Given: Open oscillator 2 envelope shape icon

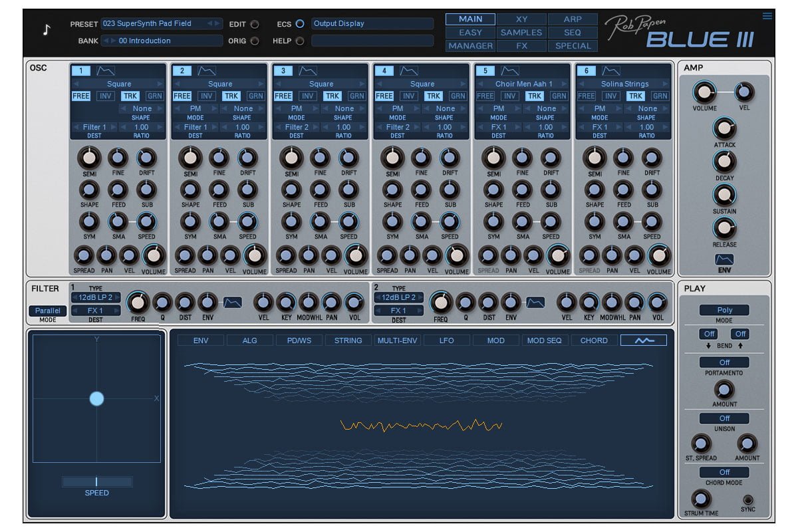Looking at the screenshot, I should pyautogui.click(x=207, y=70).
